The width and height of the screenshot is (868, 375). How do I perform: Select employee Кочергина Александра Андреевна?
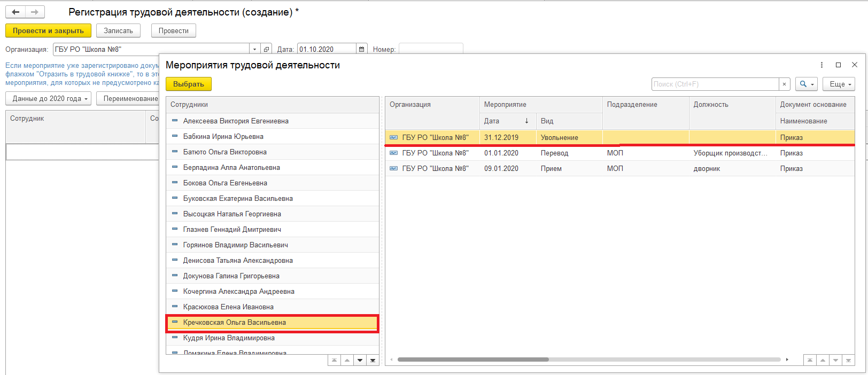click(273, 291)
